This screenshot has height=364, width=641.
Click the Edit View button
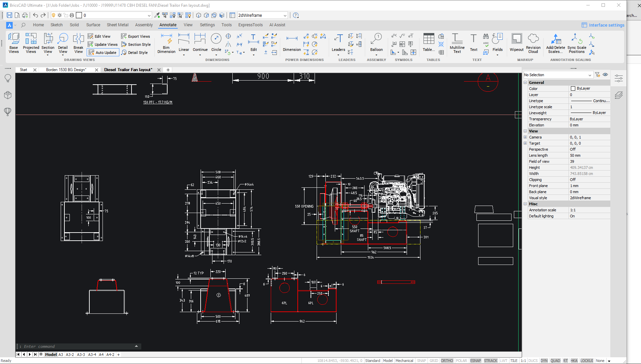[x=99, y=36]
